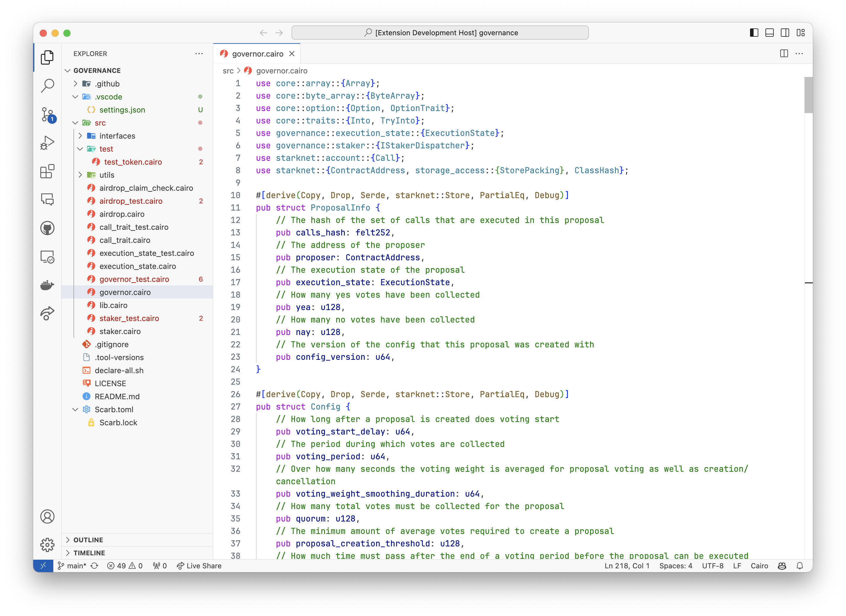Collapse the Scarb.toml nested files

[75, 409]
